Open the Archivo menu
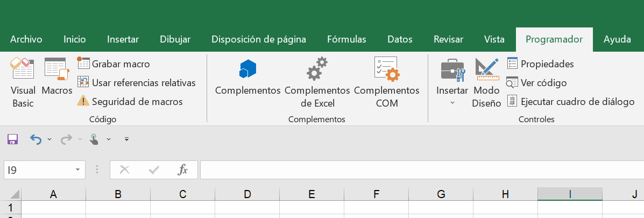The width and height of the screenshot is (644, 218). point(26,39)
